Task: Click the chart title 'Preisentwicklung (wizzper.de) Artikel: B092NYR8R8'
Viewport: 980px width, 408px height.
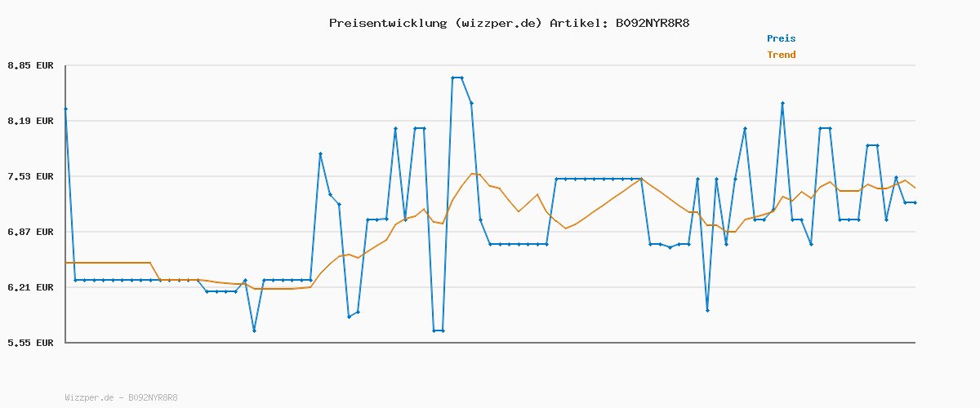Action: tap(510, 23)
